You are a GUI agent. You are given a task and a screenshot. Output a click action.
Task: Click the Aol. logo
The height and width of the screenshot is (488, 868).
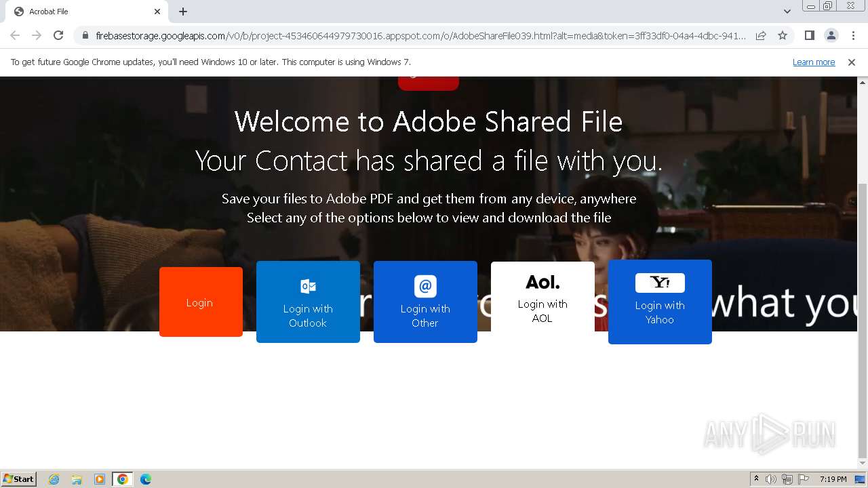point(542,282)
